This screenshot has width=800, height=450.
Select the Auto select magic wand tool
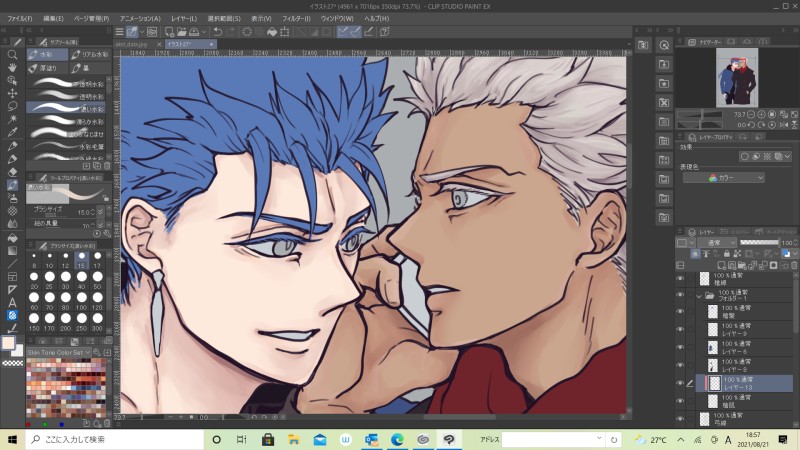tap(12, 119)
